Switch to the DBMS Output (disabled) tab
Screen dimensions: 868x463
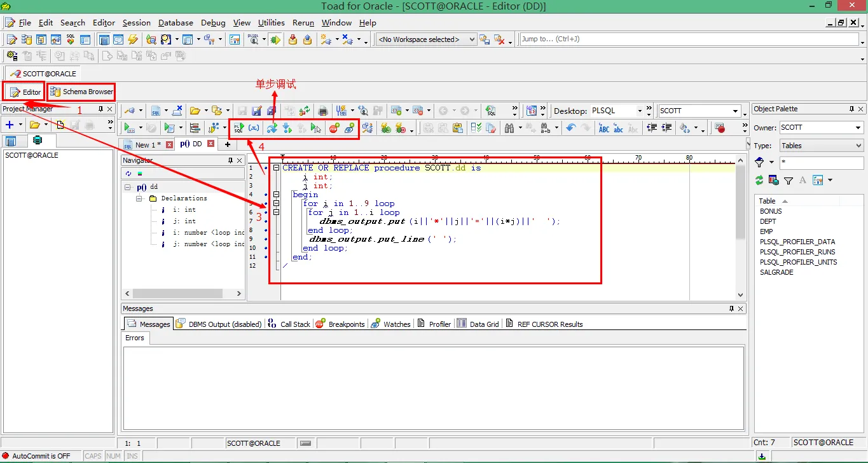pyautogui.click(x=219, y=324)
